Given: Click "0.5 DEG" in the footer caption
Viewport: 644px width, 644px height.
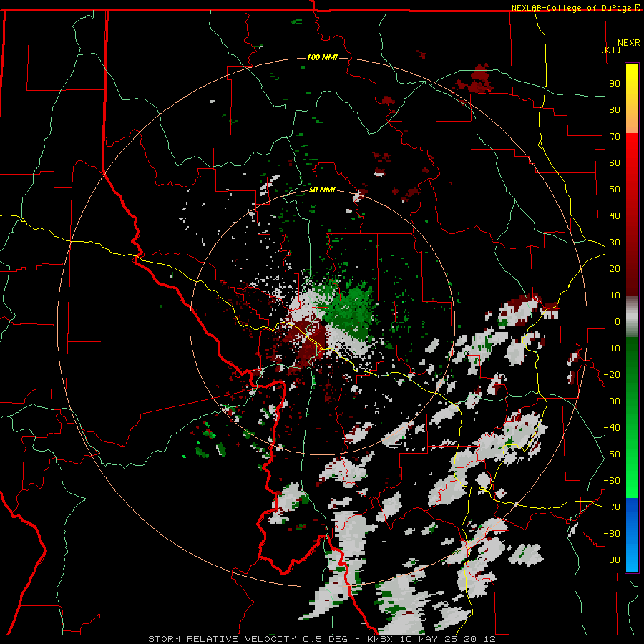Looking at the screenshot, I should click(x=326, y=639).
